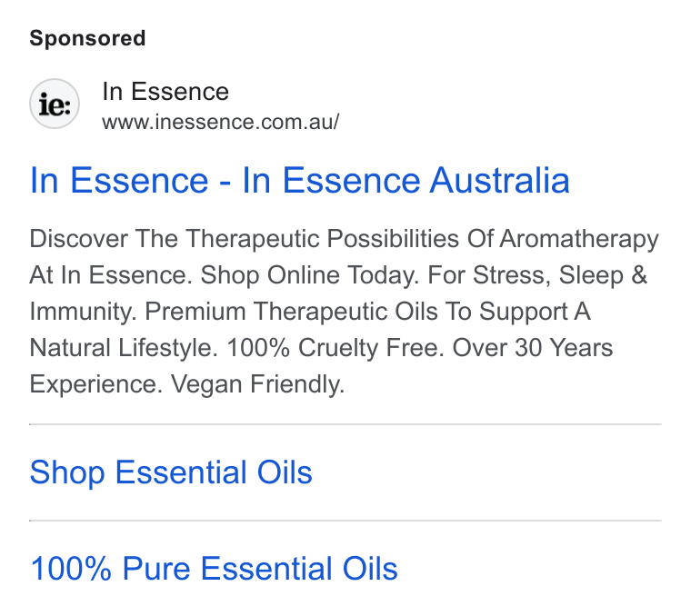Click the phrase Vegan Friendly

coord(257,384)
